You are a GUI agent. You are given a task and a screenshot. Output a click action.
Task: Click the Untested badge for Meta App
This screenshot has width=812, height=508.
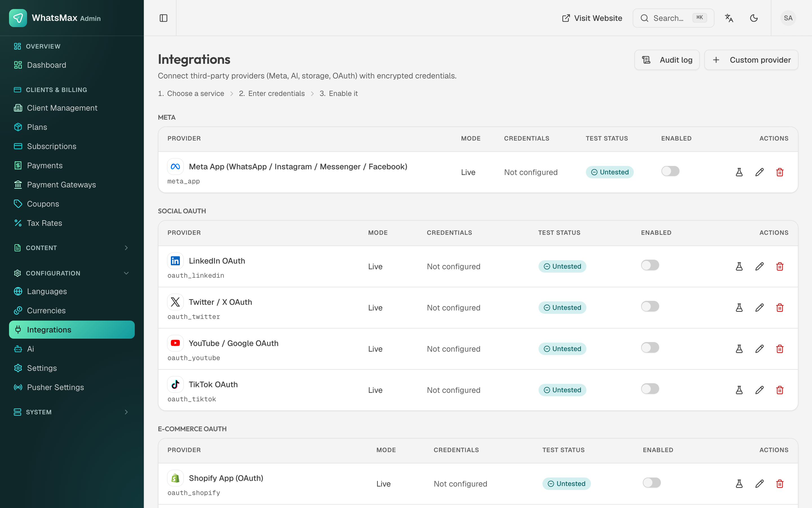[x=609, y=172]
